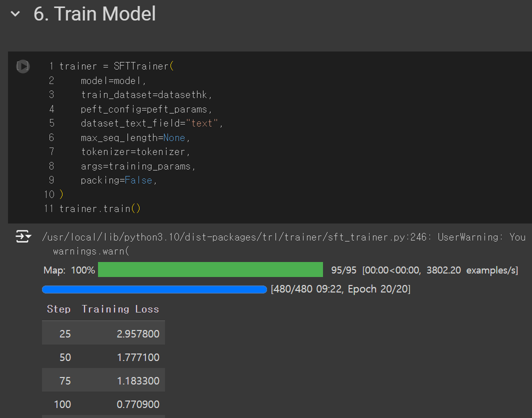Run the SFTTrainer code cell
This screenshot has width=532, height=418.
pyautogui.click(x=23, y=66)
